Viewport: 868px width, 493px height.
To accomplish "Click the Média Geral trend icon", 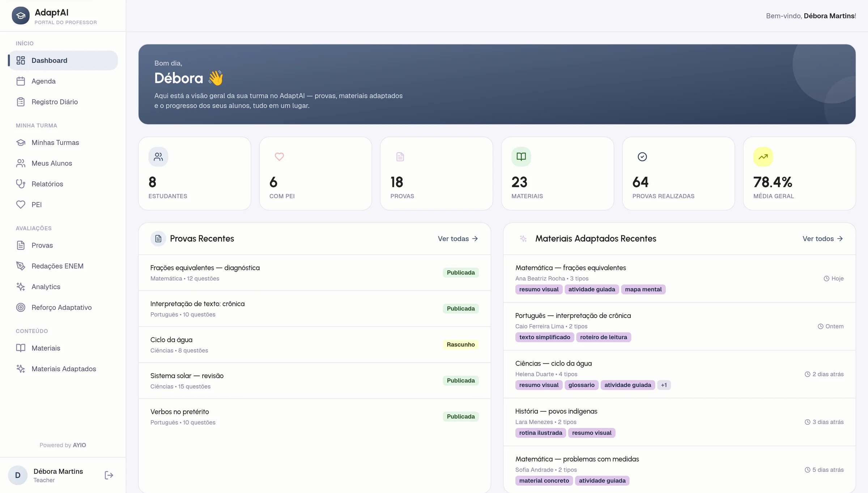I will [763, 157].
